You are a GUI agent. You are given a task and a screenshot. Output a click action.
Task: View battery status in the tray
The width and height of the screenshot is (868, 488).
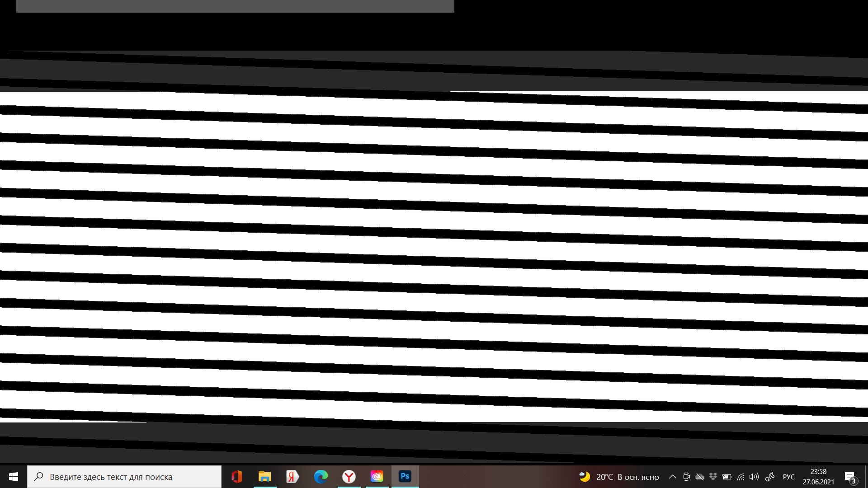[727, 477]
